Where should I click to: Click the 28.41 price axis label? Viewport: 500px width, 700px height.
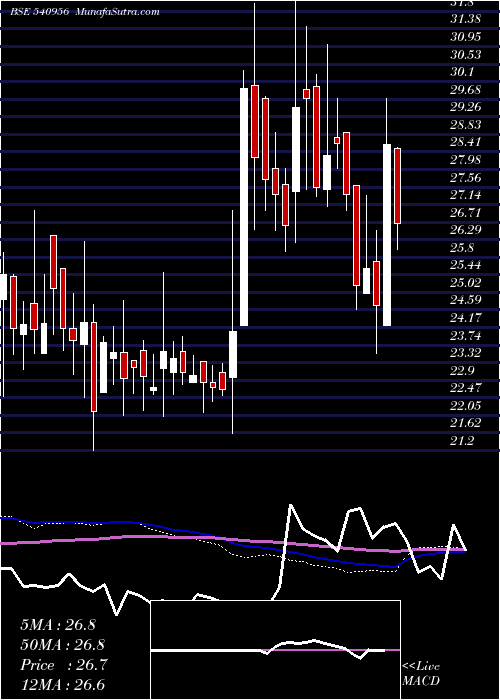coord(466,142)
